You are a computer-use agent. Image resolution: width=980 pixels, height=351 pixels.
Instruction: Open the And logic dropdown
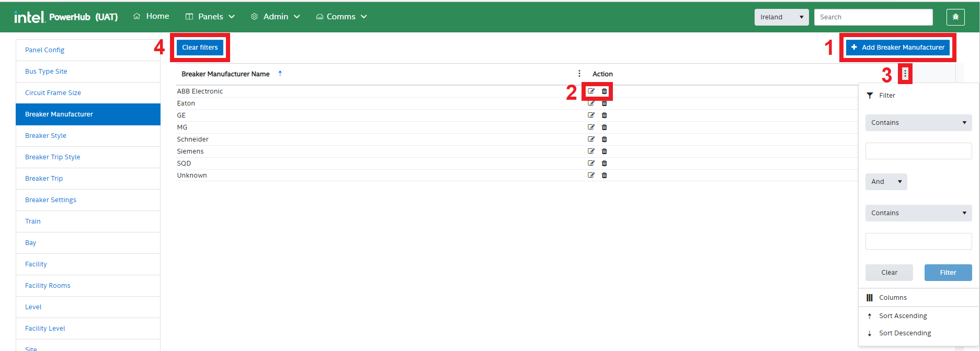pos(886,182)
